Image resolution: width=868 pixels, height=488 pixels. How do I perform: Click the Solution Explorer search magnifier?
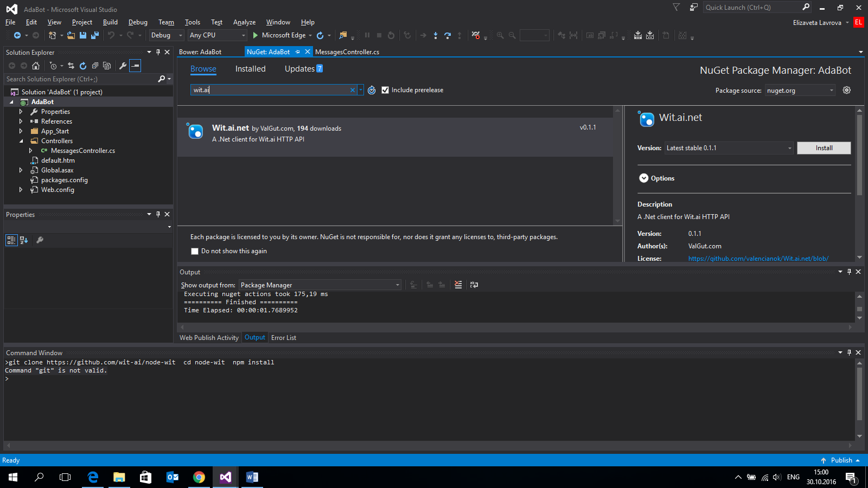tap(161, 79)
